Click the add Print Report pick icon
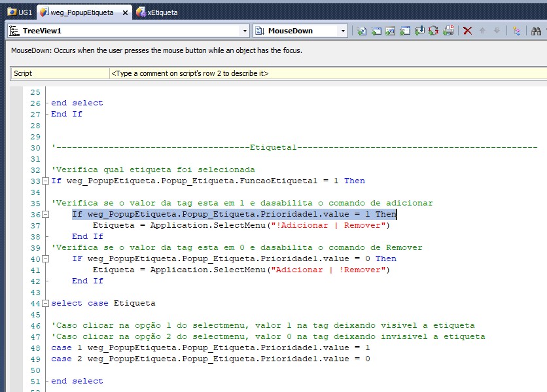 click(x=449, y=31)
